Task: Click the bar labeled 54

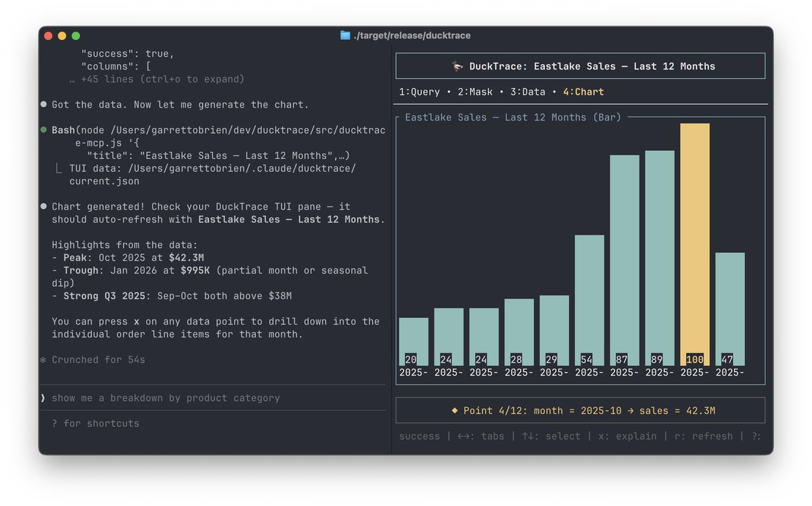Action: click(x=589, y=300)
